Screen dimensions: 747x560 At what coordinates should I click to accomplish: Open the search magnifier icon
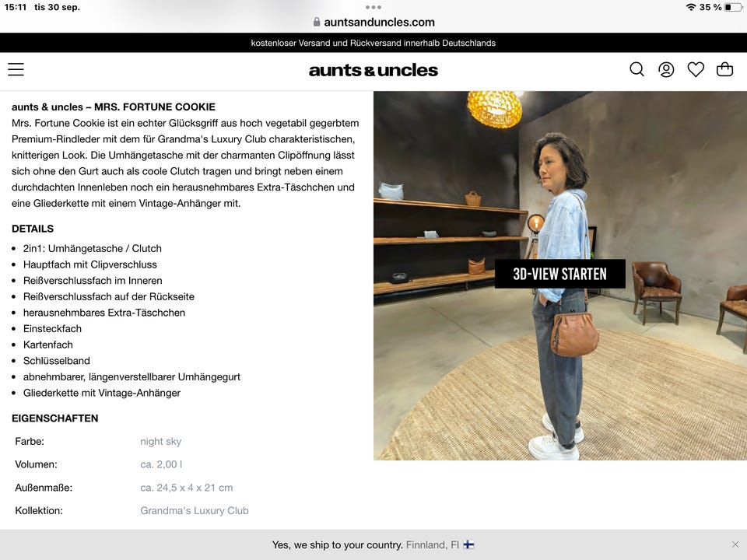pyautogui.click(x=637, y=69)
